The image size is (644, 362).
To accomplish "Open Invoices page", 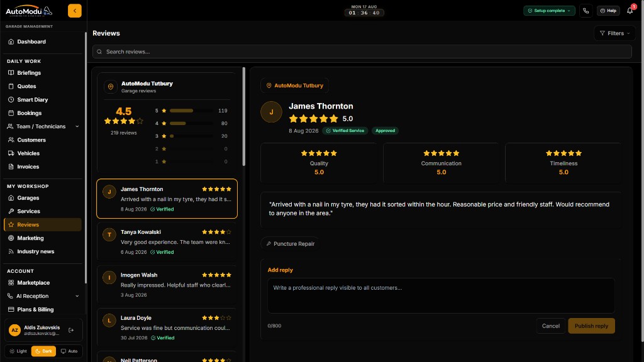I will [43, 167].
